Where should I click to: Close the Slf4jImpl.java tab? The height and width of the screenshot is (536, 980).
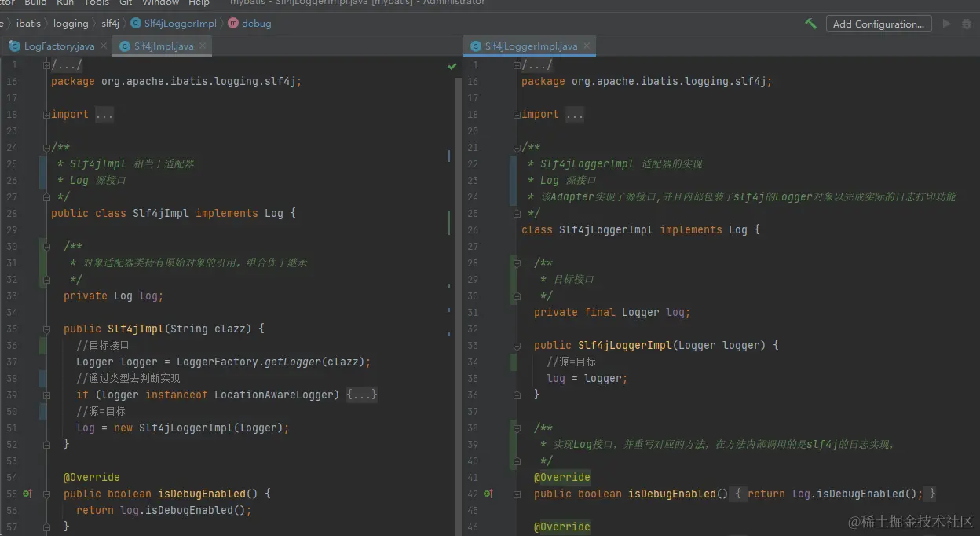coord(202,46)
